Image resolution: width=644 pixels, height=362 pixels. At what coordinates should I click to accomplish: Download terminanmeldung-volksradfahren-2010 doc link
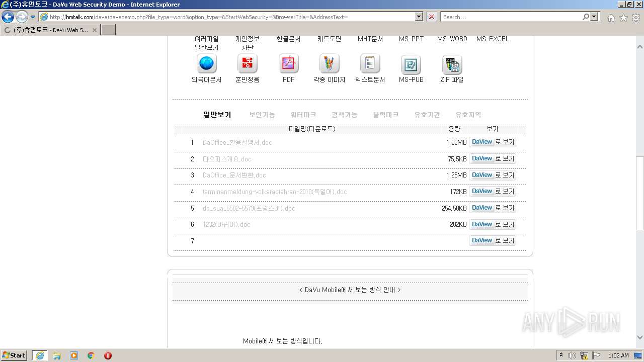[x=275, y=192]
